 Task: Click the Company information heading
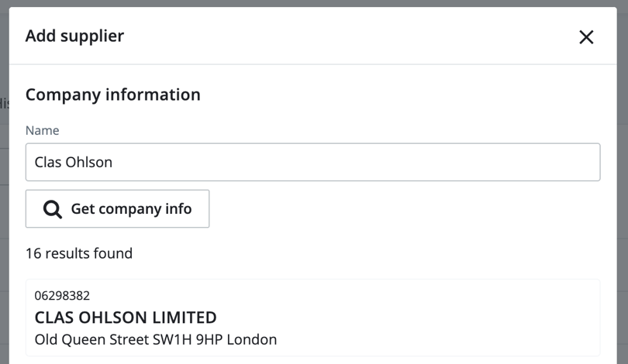pos(113,94)
